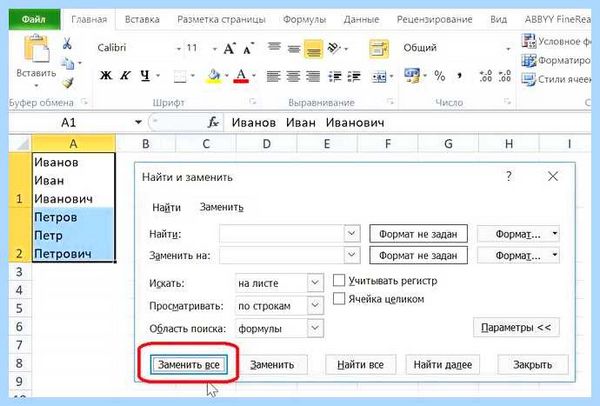The image size is (600, 406).
Task: Click the accounting number format icon
Action: click(x=412, y=75)
